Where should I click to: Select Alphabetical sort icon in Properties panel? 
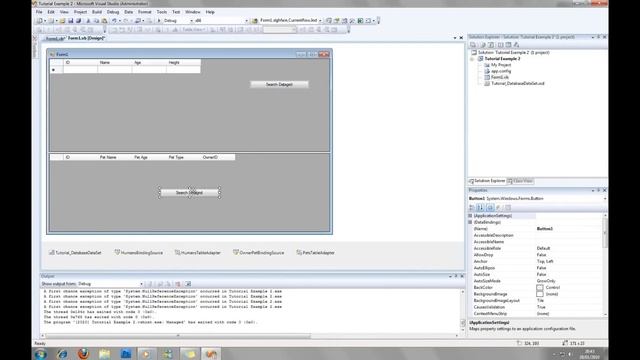pos(480,207)
